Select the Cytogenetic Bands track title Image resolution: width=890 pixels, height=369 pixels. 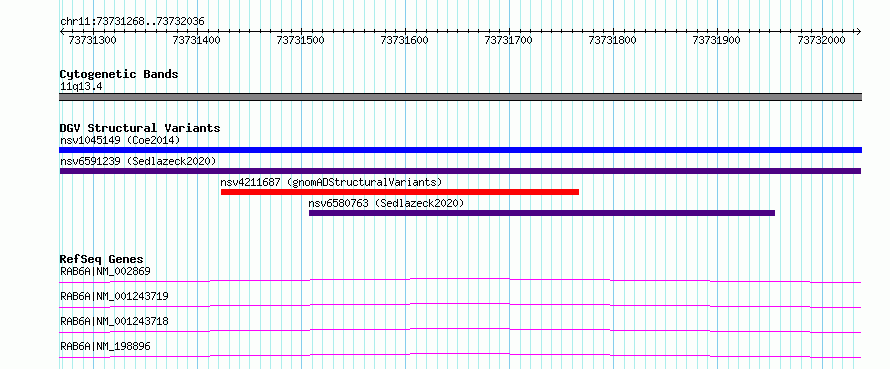[119, 74]
